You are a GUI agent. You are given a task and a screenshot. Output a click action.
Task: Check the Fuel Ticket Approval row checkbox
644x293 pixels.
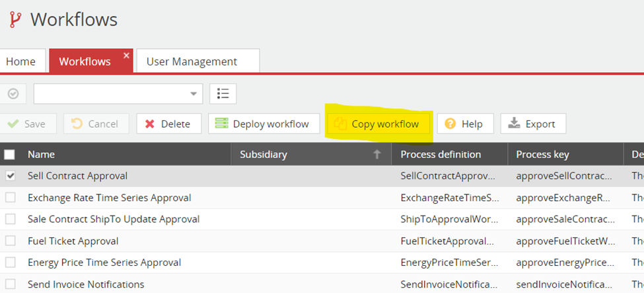tap(10, 241)
